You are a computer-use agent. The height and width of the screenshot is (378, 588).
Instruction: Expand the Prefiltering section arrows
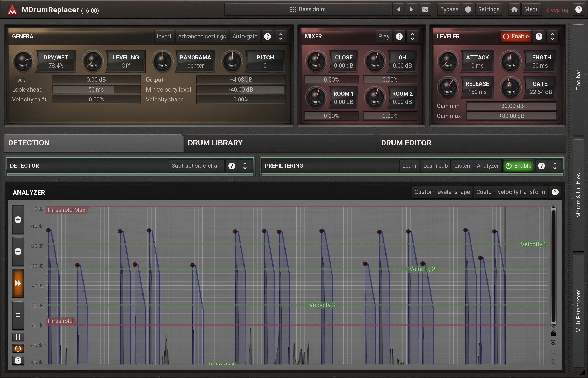555,166
